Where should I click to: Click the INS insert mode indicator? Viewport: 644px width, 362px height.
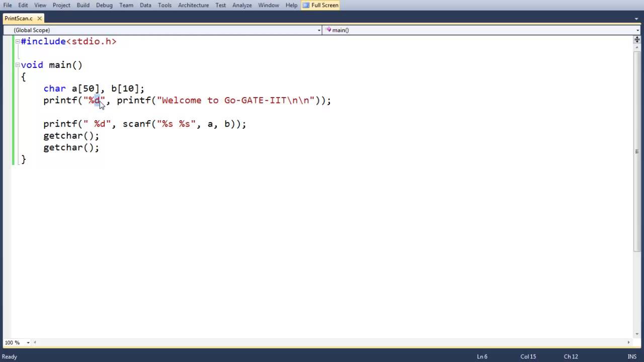pos(632,356)
